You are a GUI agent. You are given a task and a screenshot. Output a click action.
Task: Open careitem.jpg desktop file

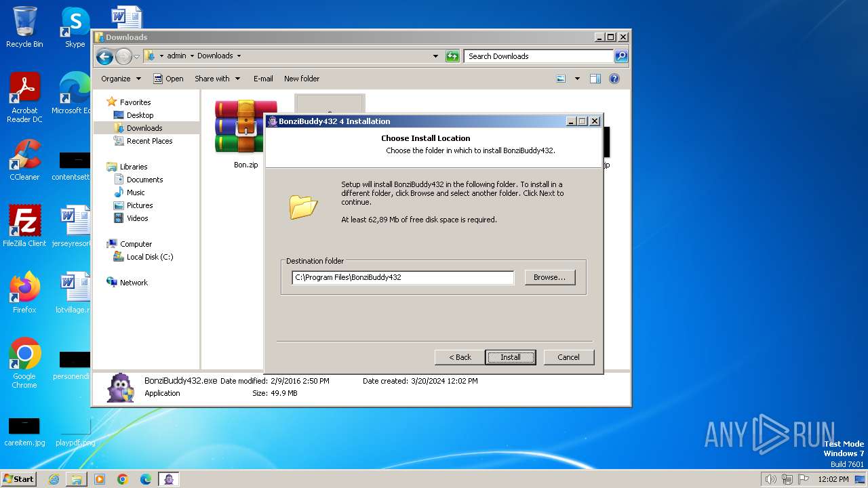[24, 432]
